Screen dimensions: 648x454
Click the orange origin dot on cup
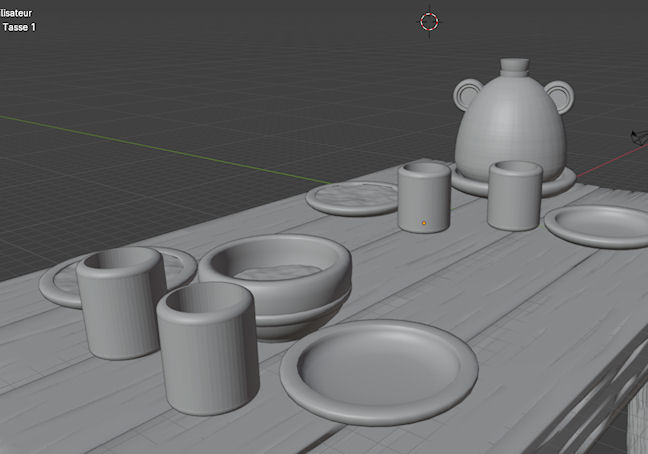point(424,222)
